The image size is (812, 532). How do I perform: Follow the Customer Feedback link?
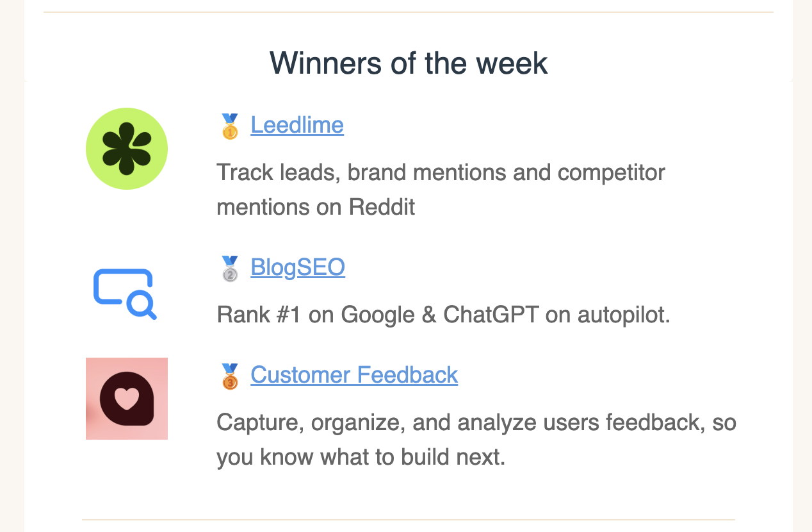pyautogui.click(x=354, y=375)
